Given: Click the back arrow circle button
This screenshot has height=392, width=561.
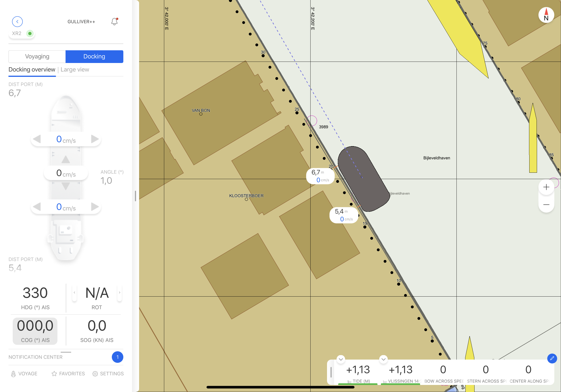Looking at the screenshot, I should tap(17, 22).
